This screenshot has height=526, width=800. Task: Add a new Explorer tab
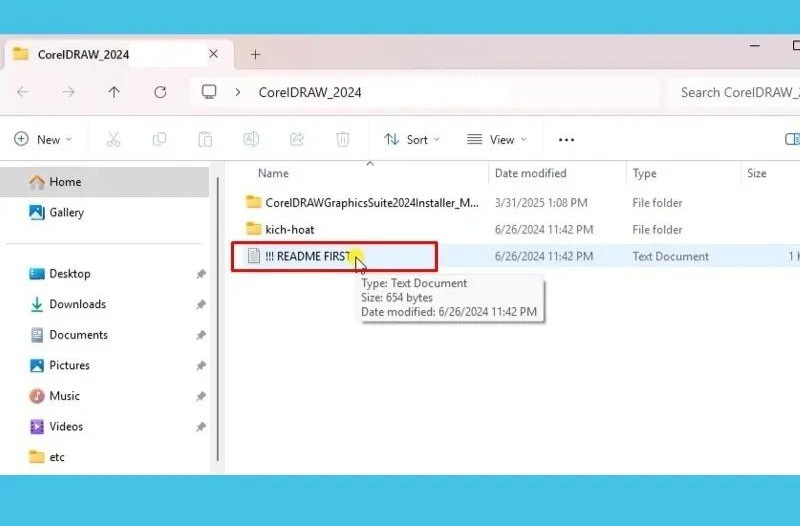(255, 54)
